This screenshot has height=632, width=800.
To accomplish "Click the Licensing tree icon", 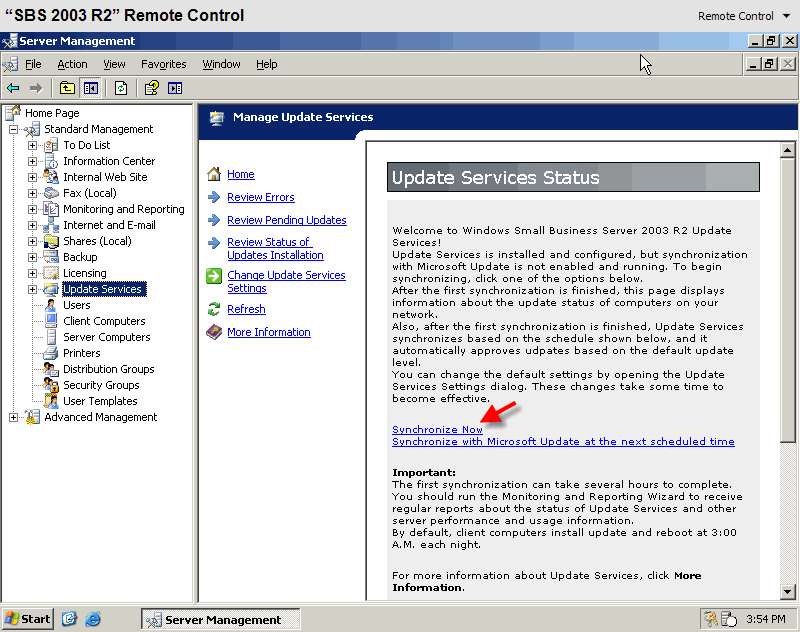I will 51,273.
